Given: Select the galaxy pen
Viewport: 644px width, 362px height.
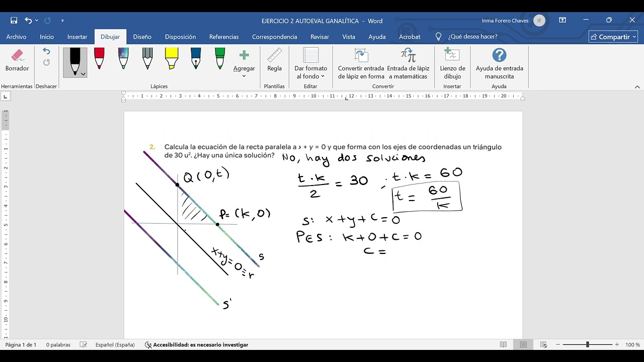Looking at the screenshot, I should click(x=123, y=58).
